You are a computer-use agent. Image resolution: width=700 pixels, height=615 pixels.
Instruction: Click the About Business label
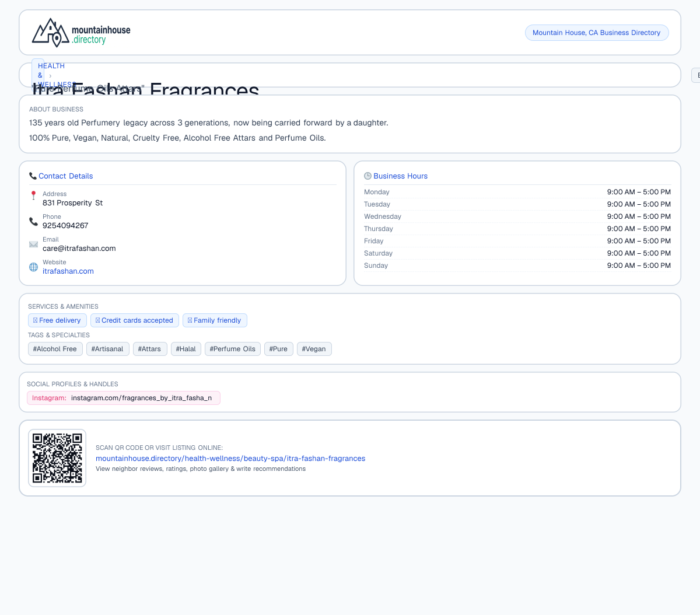coord(56,109)
